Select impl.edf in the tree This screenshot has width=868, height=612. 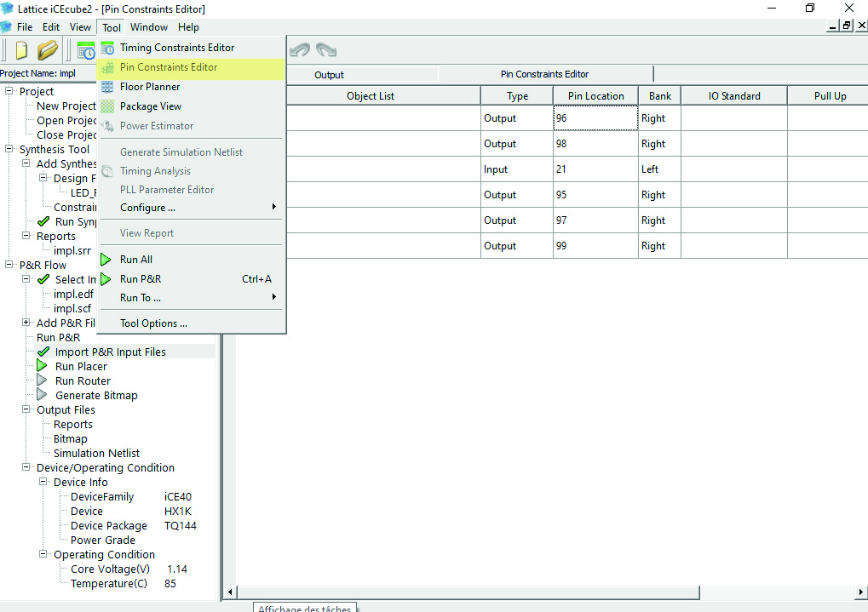tap(73, 294)
